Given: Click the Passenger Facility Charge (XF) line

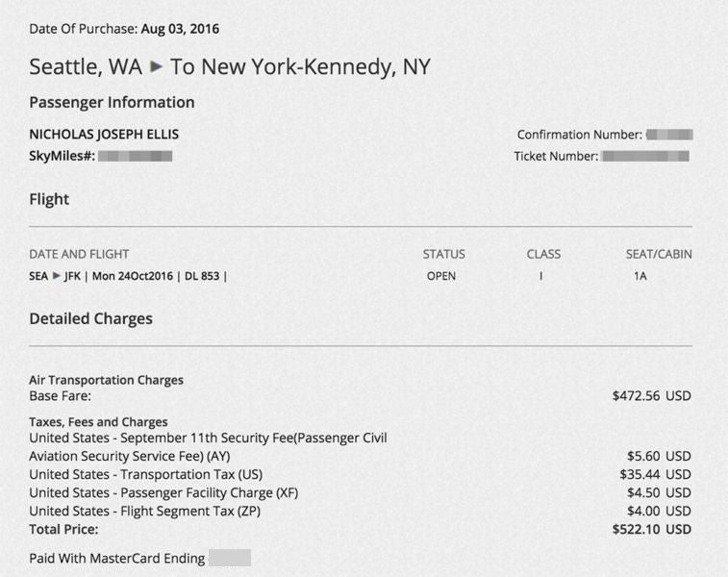Looking at the screenshot, I should tap(163, 492).
